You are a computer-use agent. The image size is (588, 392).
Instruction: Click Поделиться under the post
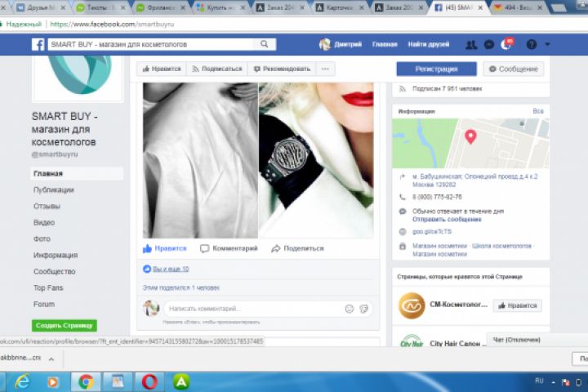pos(298,248)
